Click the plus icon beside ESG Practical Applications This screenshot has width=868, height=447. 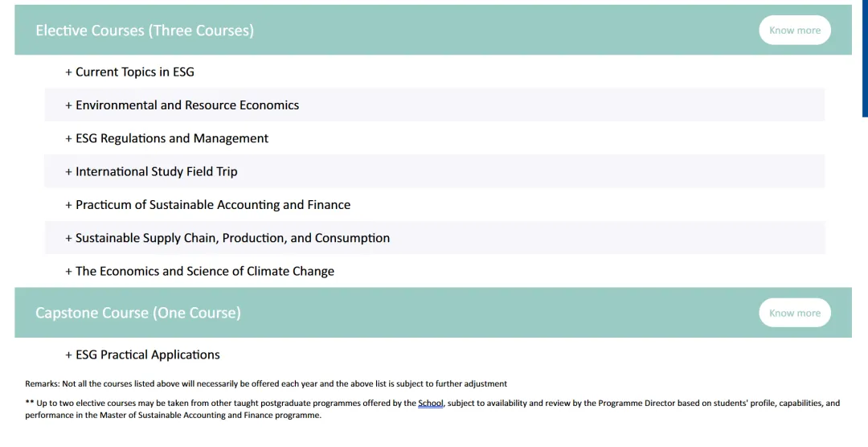click(x=68, y=355)
